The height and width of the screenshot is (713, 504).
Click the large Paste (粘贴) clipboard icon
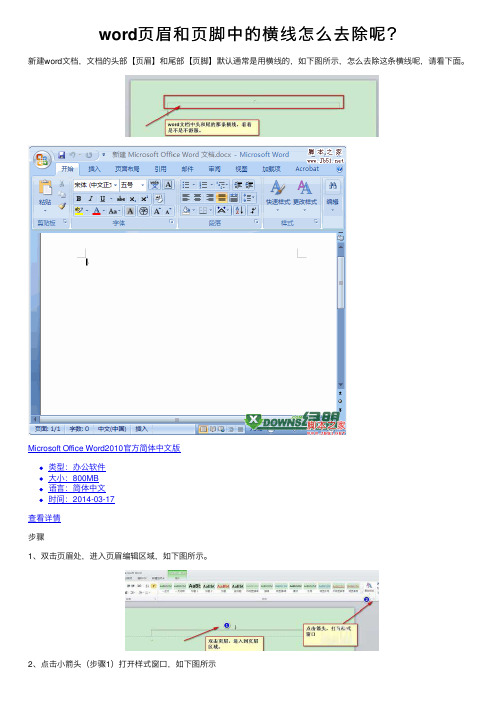pos(45,189)
